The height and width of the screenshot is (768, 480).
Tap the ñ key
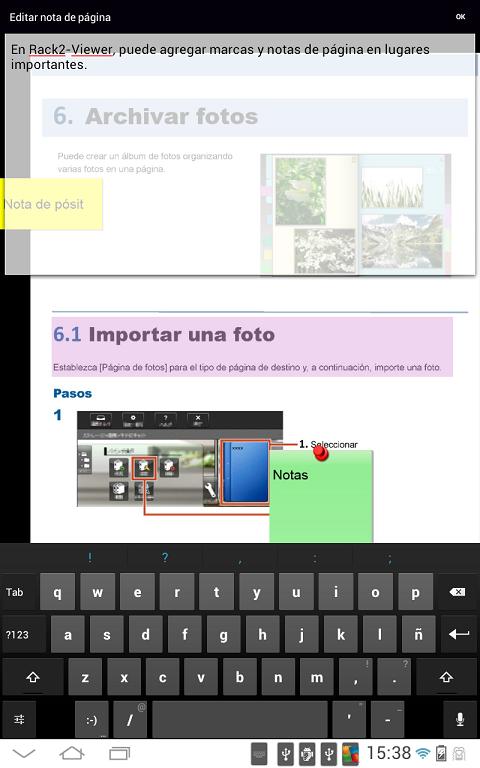click(418, 635)
